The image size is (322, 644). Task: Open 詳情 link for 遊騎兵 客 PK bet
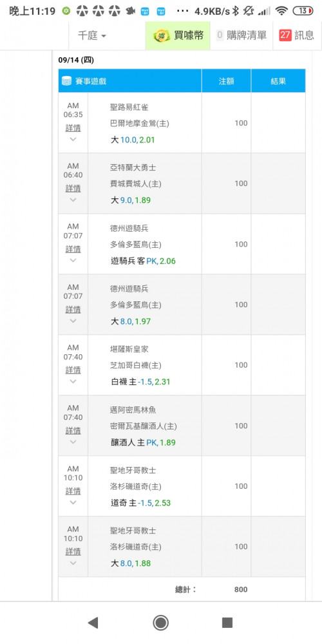tap(73, 249)
